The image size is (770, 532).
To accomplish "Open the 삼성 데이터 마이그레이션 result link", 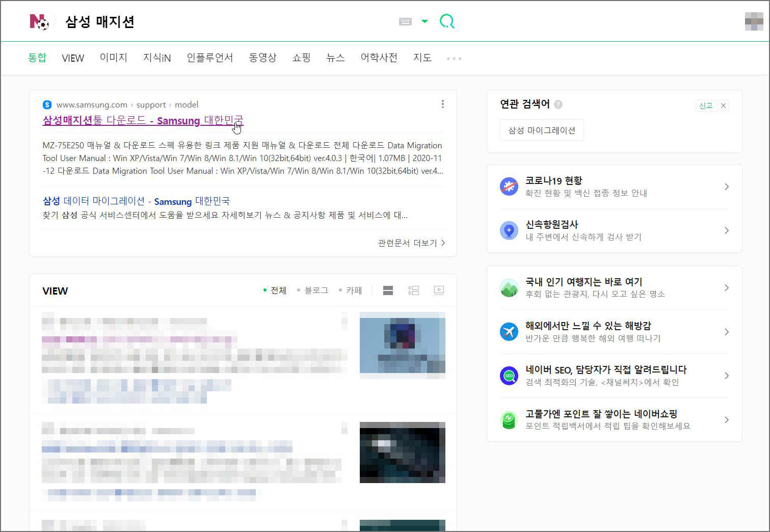I will [136, 201].
